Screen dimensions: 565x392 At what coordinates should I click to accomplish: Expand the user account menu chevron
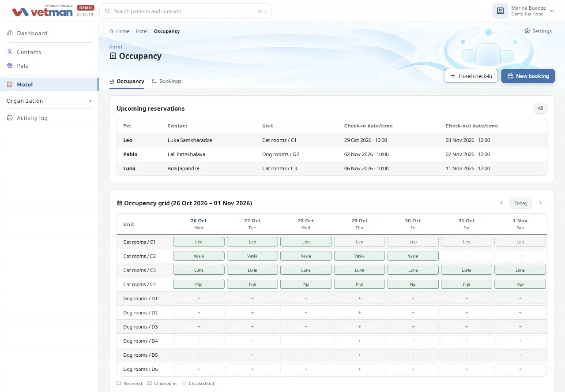pos(552,11)
